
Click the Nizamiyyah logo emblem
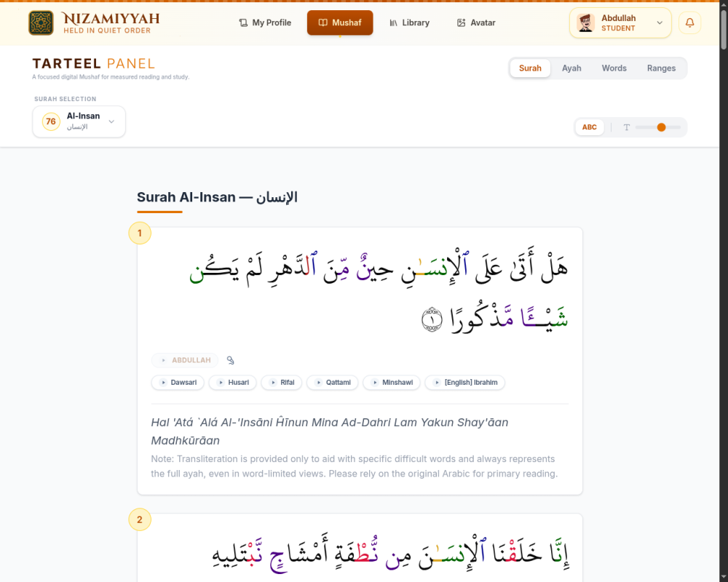pyautogui.click(x=41, y=23)
